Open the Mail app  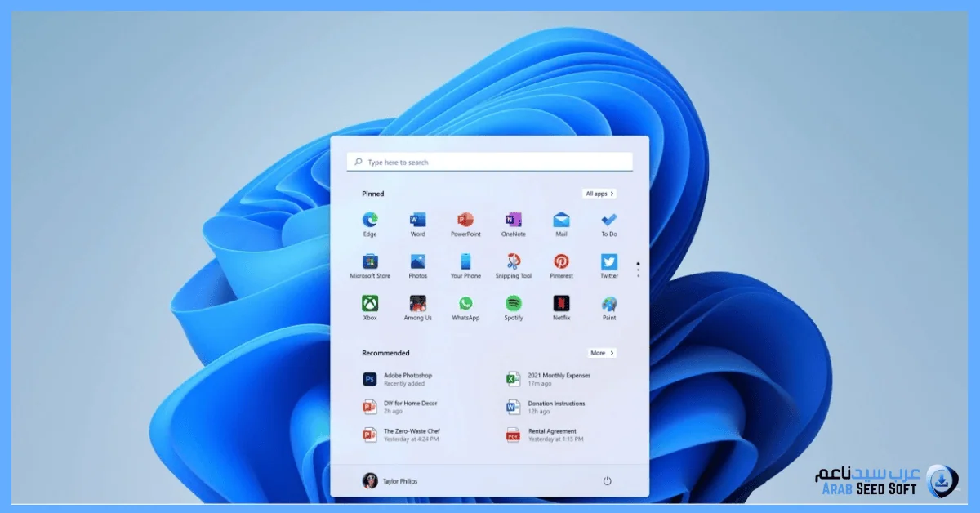coord(561,221)
